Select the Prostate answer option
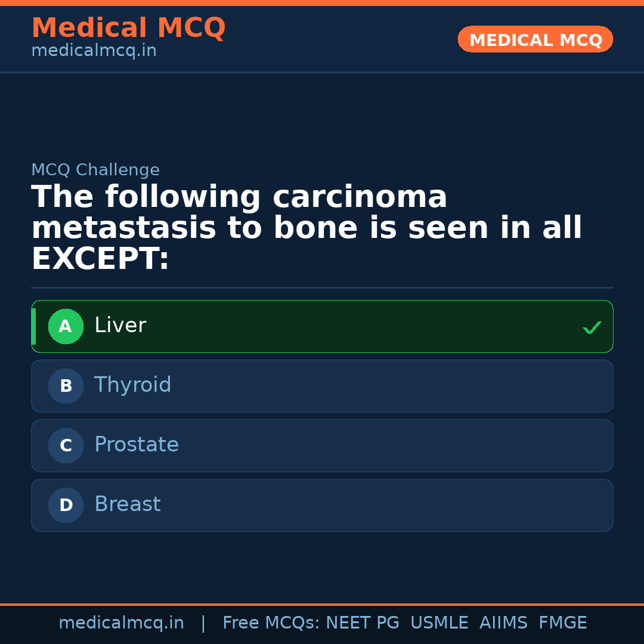Screen dimensions: 644x644 322,445
